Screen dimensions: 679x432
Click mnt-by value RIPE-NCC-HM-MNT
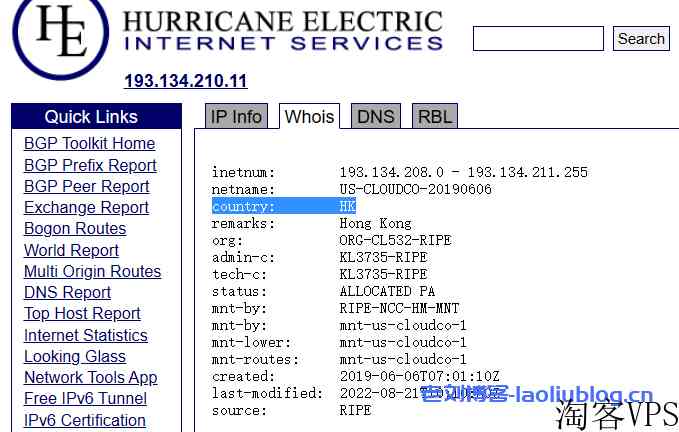tap(399, 308)
